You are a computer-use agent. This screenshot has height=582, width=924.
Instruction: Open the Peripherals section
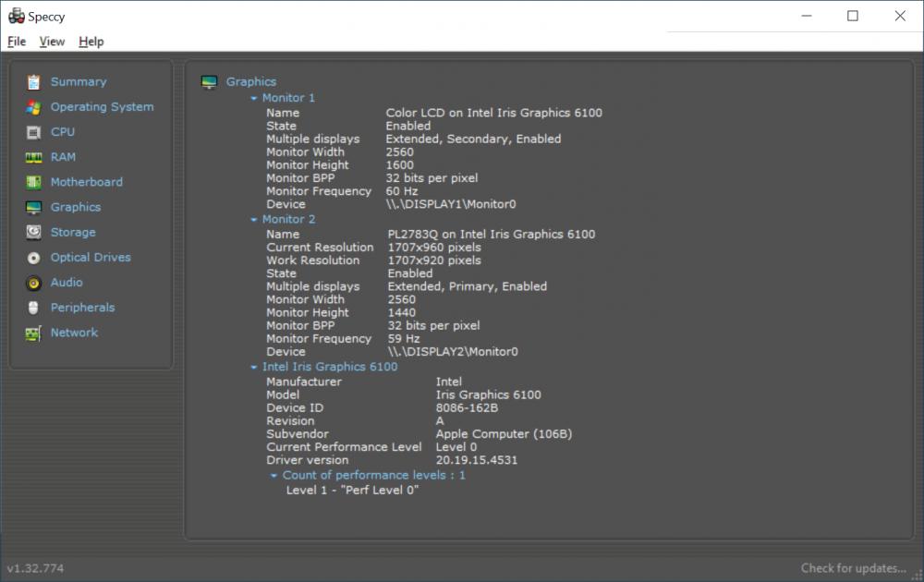pos(82,308)
